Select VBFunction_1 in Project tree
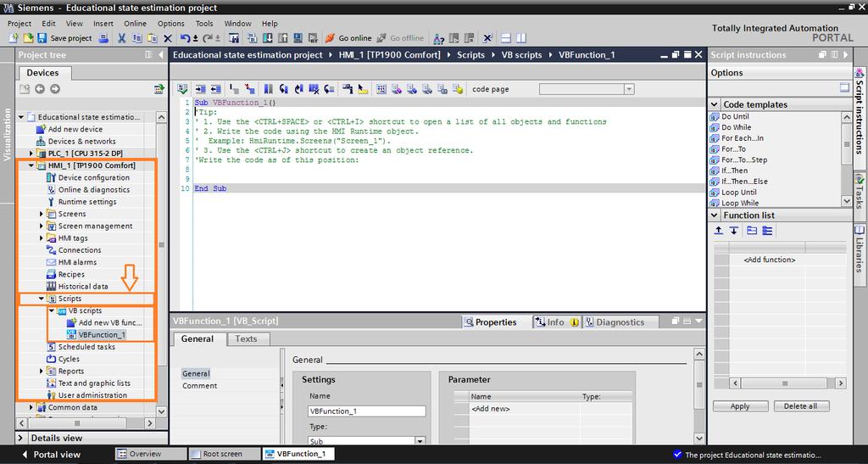The height and width of the screenshot is (464, 868). [102, 334]
